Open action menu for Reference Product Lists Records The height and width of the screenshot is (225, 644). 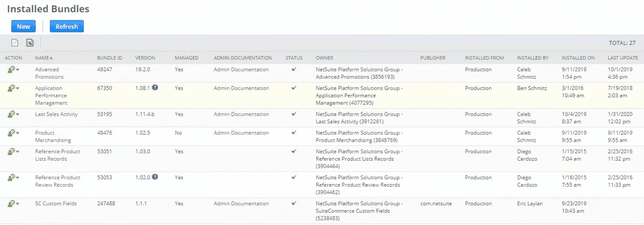coord(13,152)
